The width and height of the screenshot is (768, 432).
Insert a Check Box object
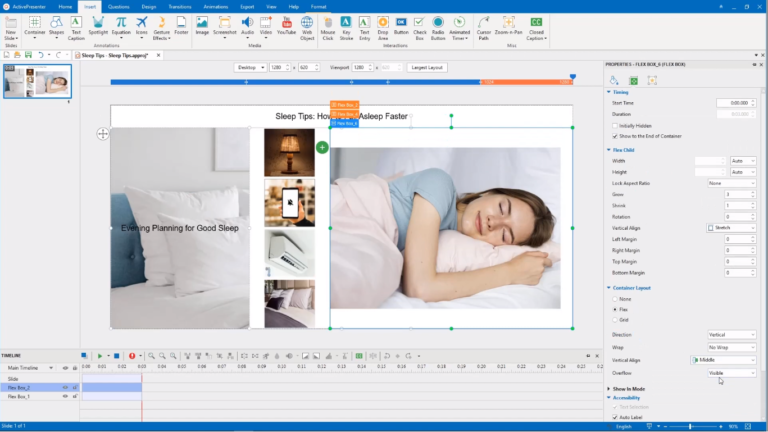420,27
